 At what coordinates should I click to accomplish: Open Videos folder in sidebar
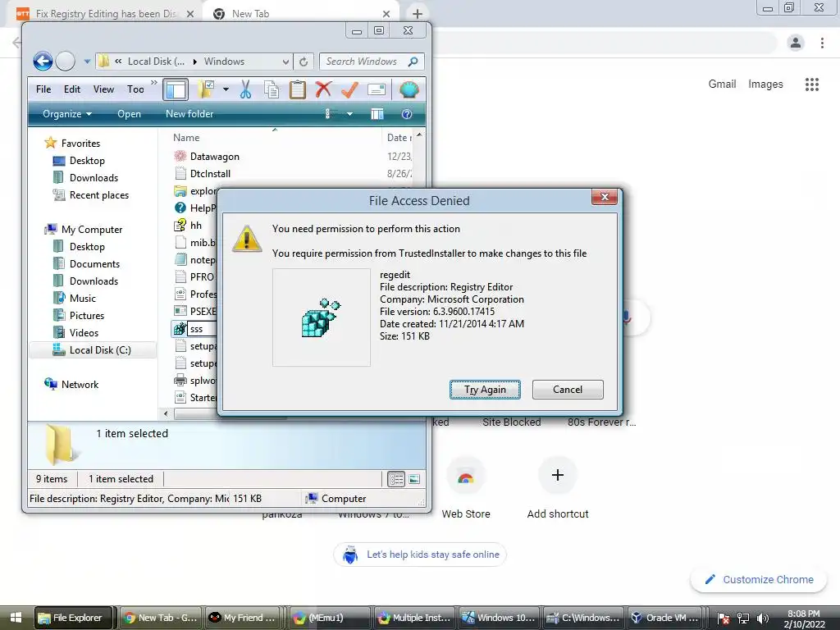pyautogui.click(x=84, y=333)
